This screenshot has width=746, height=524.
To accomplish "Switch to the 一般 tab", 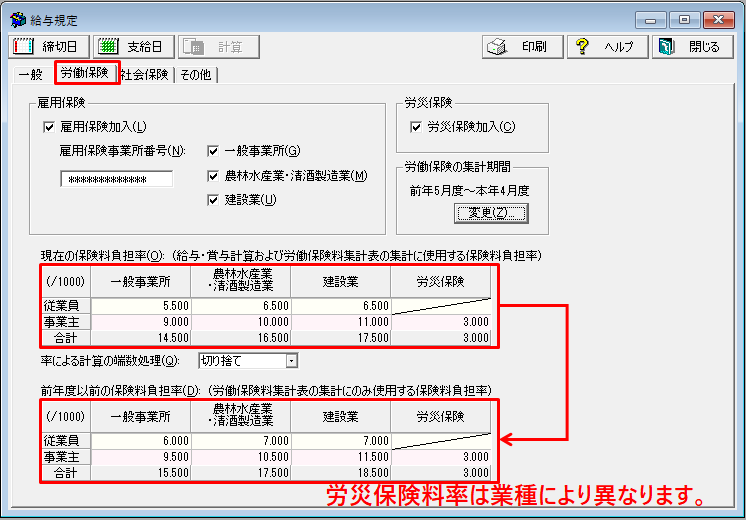I will 30,75.
